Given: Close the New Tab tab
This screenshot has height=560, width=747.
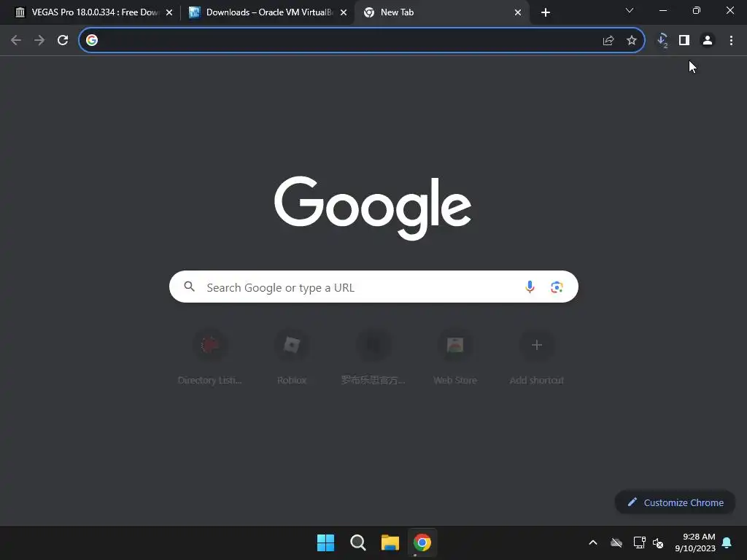Looking at the screenshot, I should tap(518, 12).
